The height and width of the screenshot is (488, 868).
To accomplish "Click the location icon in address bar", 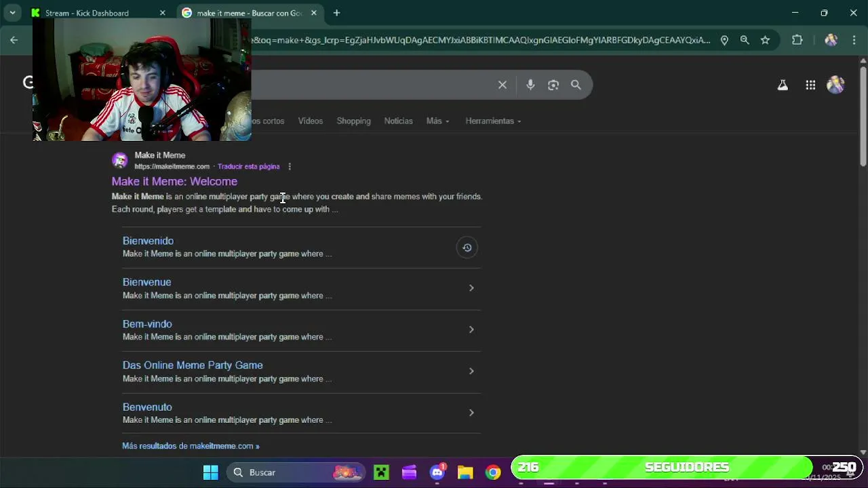I will point(724,40).
